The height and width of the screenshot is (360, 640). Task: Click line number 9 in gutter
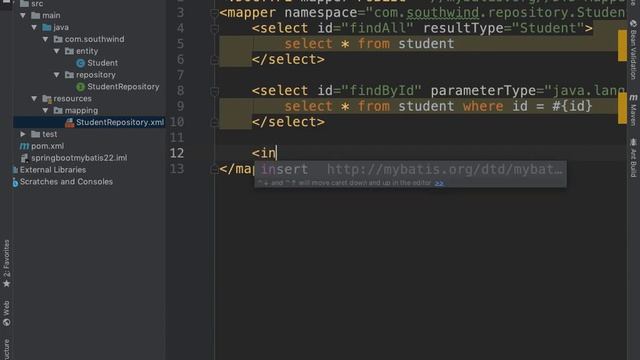[x=180, y=107]
